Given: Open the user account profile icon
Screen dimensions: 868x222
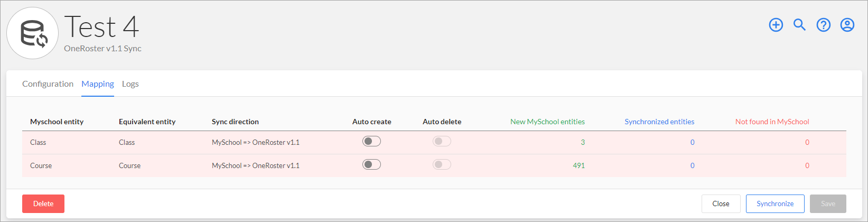Looking at the screenshot, I should click(x=847, y=25).
